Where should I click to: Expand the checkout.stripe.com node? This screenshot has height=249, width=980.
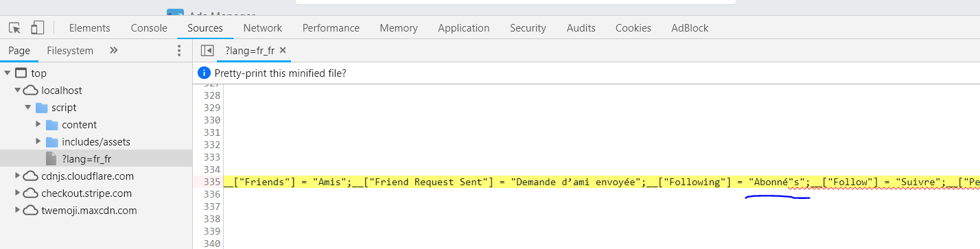(17, 193)
